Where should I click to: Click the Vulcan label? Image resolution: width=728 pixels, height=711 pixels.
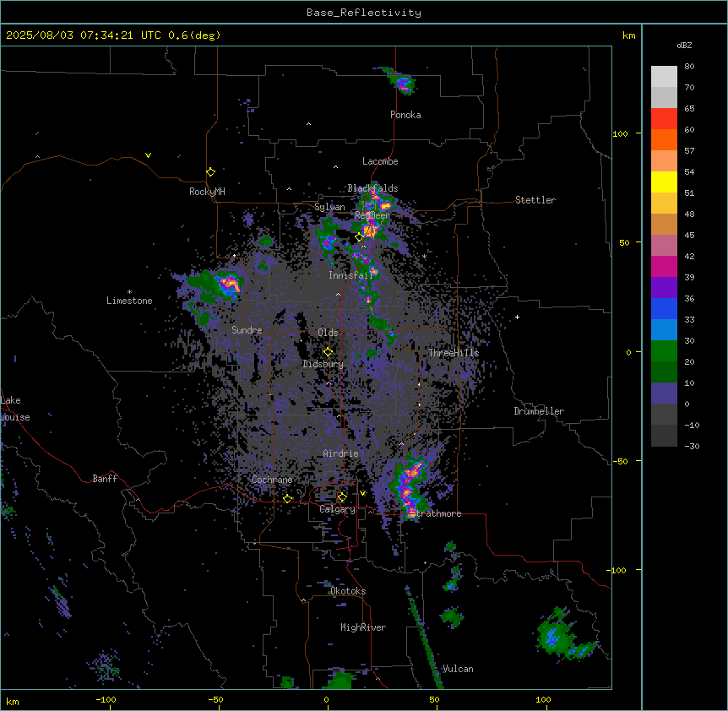tap(458, 669)
